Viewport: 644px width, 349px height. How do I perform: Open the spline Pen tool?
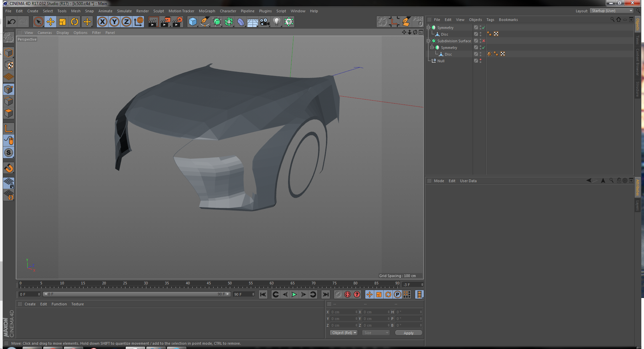tap(205, 22)
